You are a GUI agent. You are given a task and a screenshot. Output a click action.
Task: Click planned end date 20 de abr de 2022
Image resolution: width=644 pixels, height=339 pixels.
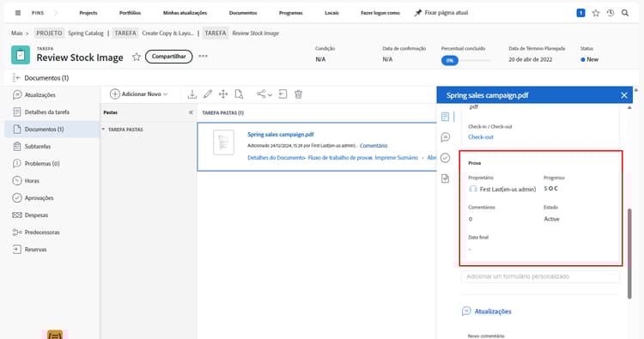pyautogui.click(x=531, y=59)
